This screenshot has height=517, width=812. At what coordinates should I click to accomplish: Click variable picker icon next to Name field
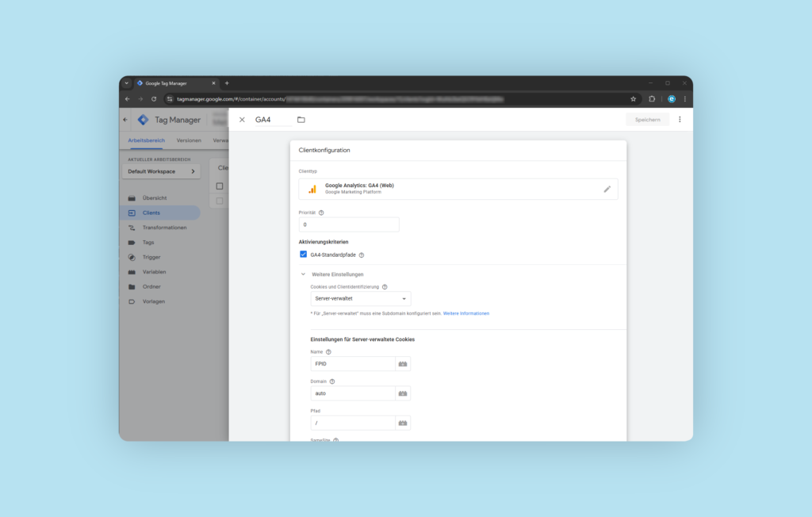[403, 363]
